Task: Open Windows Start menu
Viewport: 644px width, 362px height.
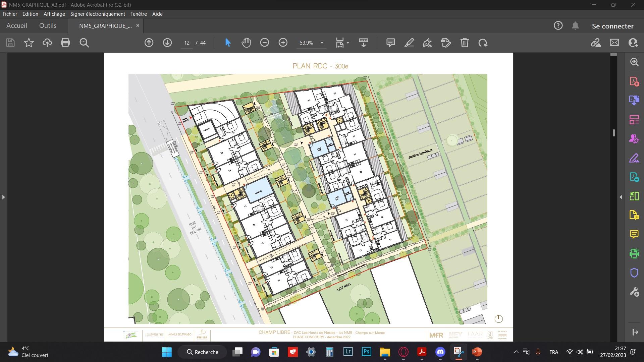Action: pyautogui.click(x=167, y=352)
